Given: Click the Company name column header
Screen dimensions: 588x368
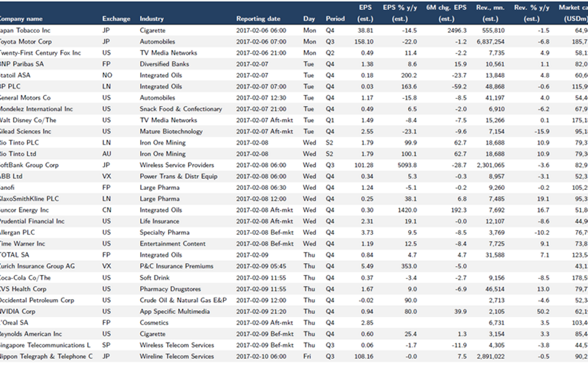Looking at the screenshot, I should (x=20, y=19).
